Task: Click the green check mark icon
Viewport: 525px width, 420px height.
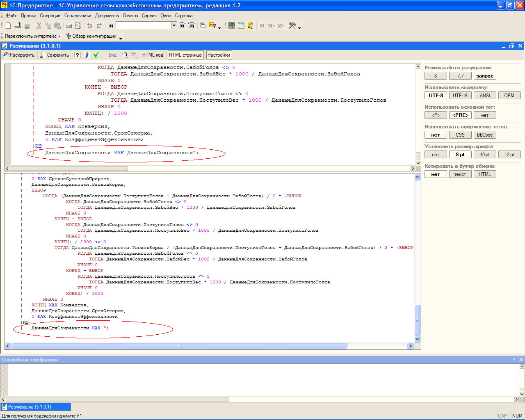Action: [x=96, y=55]
